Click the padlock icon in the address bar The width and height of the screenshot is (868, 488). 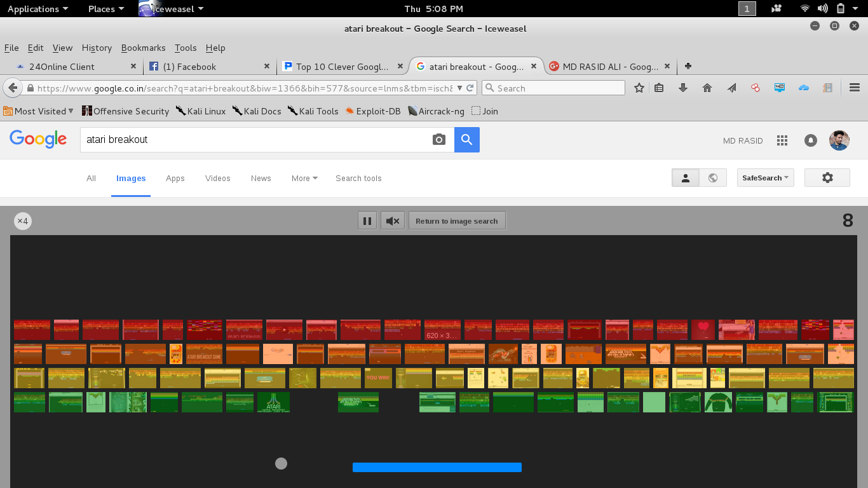pos(30,88)
